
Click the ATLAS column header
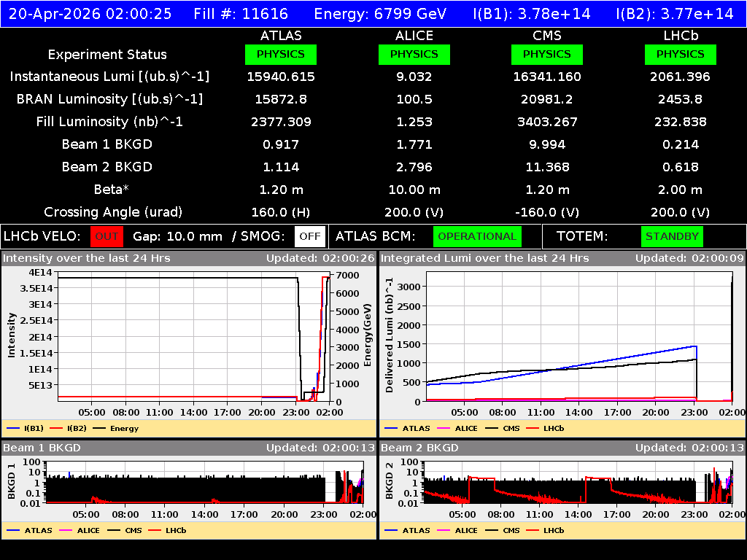(x=281, y=36)
